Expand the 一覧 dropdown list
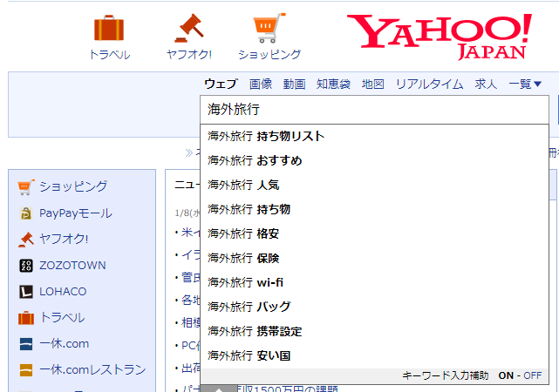 click(x=525, y=84)
